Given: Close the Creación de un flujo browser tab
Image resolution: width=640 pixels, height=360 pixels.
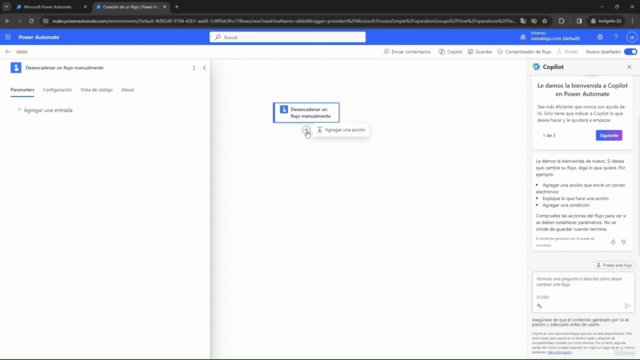Looking at the screenshot, I should click(x=164, y=7).
